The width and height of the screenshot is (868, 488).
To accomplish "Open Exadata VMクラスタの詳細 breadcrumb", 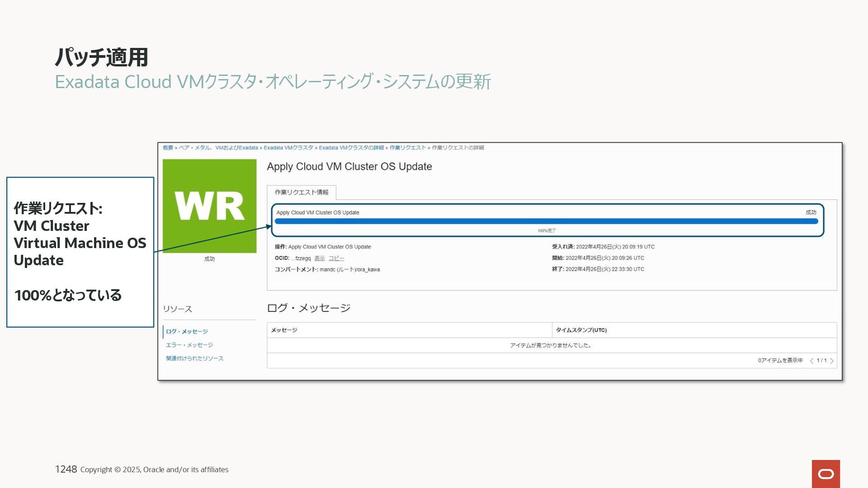I will 351,148.
